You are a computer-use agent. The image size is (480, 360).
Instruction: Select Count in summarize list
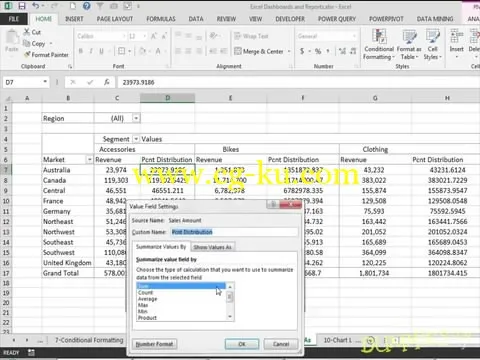181,292
